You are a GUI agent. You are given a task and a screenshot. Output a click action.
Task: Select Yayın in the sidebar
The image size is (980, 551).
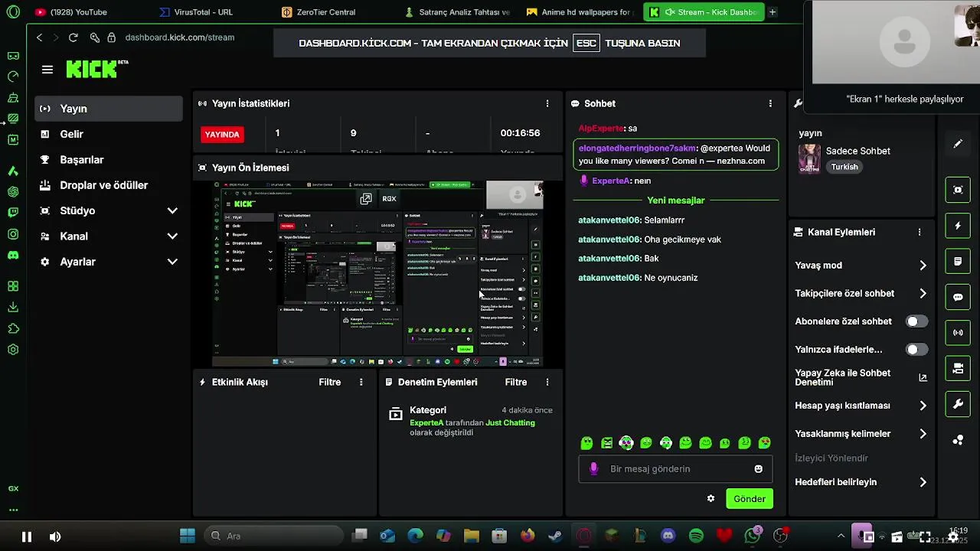(109, 109)
